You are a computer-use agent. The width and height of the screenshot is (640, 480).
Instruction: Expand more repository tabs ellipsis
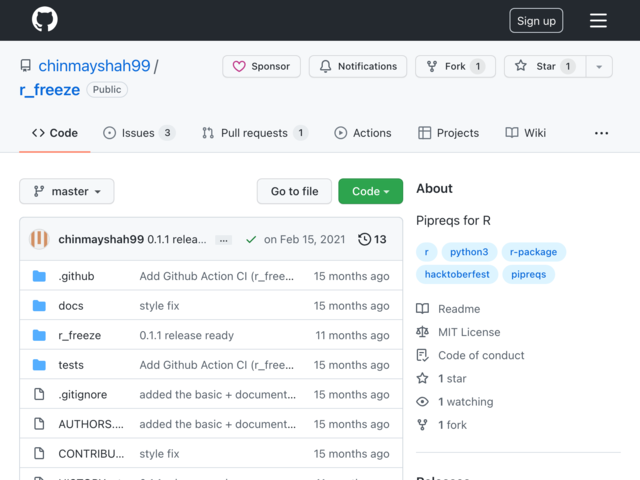point(601,133)
